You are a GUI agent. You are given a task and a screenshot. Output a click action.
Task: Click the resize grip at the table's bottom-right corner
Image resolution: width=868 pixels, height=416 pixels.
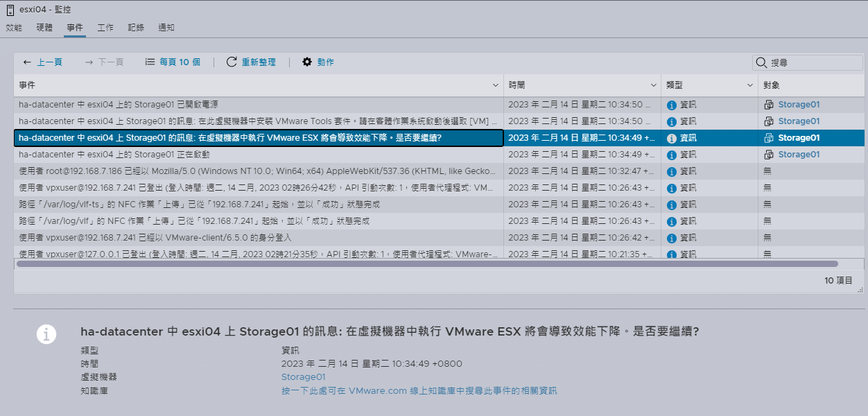click(x=860, y=290)
